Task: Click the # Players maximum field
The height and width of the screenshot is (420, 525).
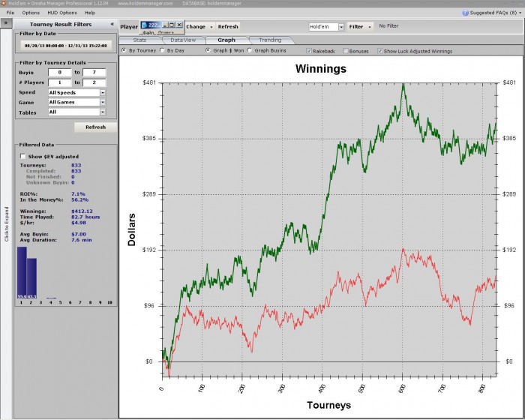Action: [x=94, y=82]
